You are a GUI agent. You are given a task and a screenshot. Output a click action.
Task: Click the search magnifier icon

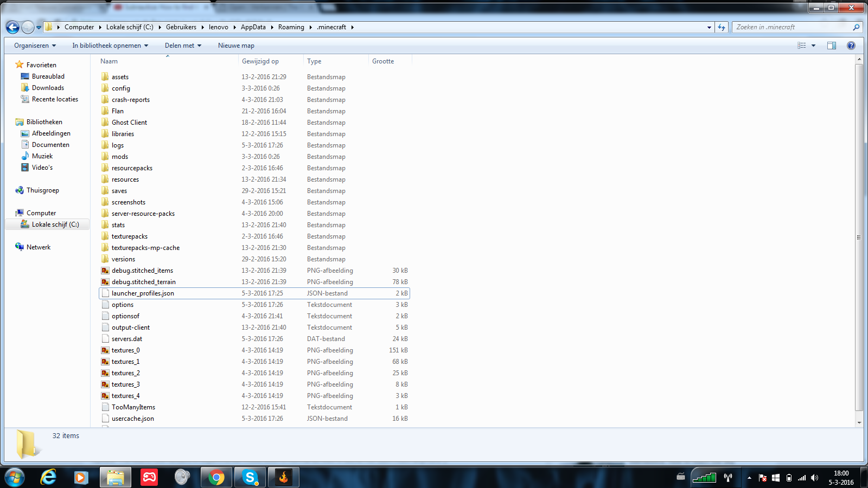(x=856, y=27)
